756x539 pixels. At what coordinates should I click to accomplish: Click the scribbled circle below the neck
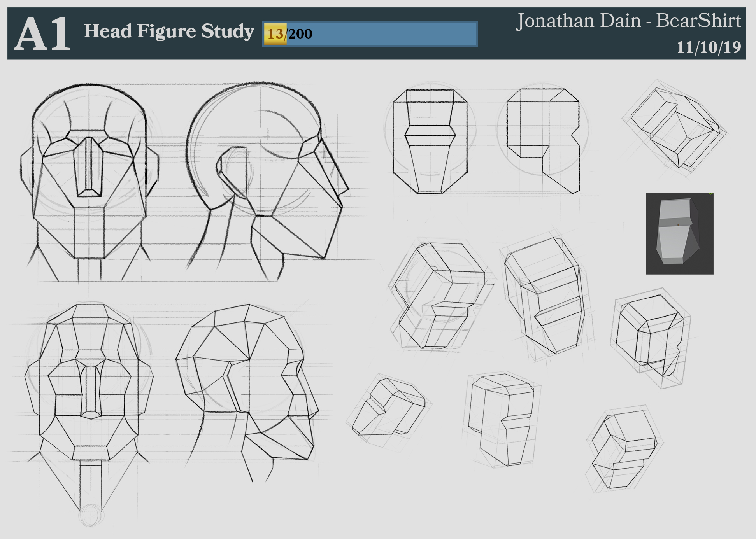(91, 515)
